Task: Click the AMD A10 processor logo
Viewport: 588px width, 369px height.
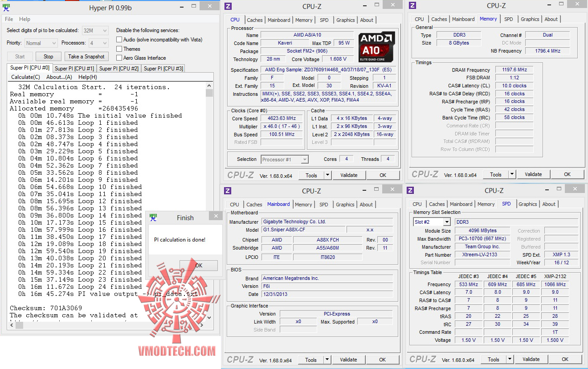Action: pyautogui.click(x=376, y=47)
